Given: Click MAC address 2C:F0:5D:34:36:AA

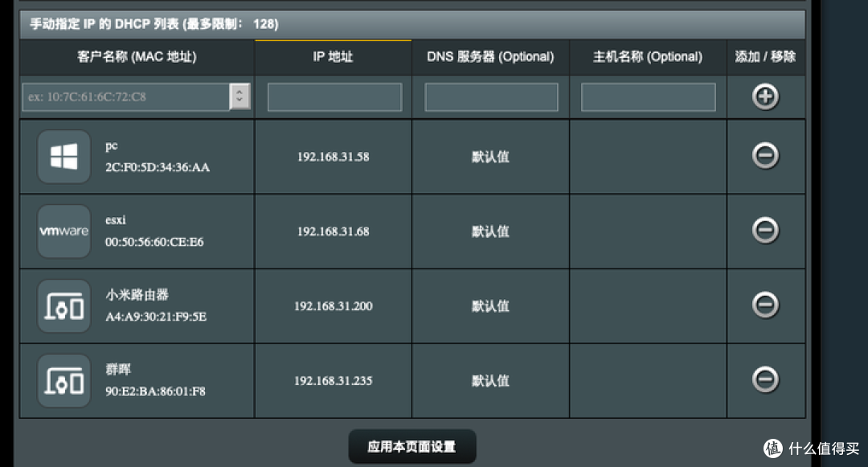Looking at the screenshot, I should pyautogui.click(x=158, y=168).
